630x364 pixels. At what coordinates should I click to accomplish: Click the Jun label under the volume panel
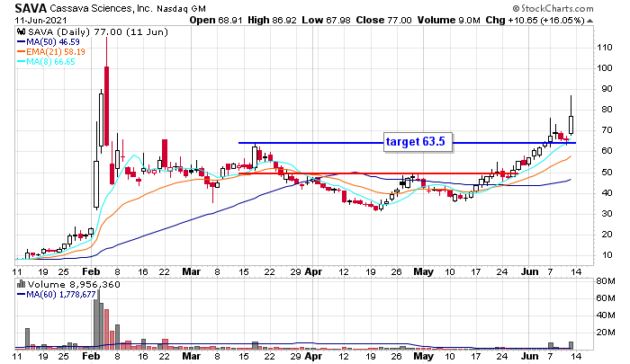[529, 356]
